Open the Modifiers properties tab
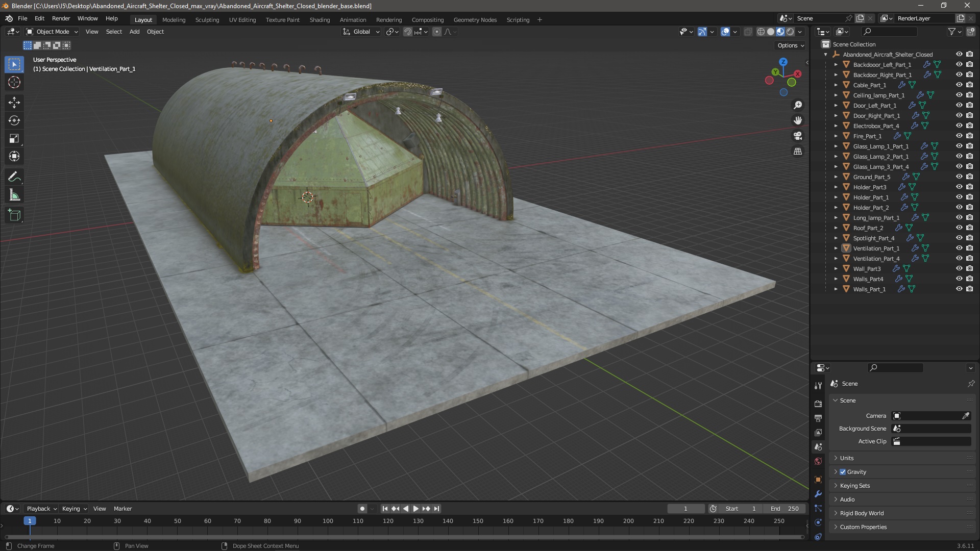 tap(818, 494)
